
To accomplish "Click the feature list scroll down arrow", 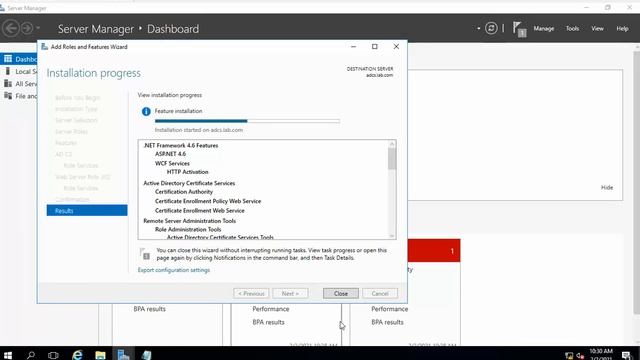I will (392, 236).
